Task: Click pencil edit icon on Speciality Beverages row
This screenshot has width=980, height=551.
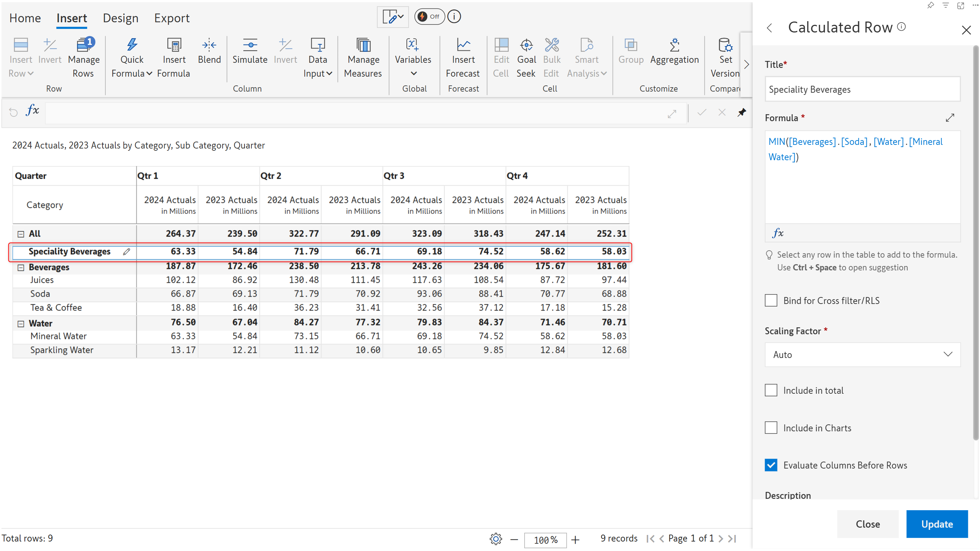Action: (x=126, y=251)
